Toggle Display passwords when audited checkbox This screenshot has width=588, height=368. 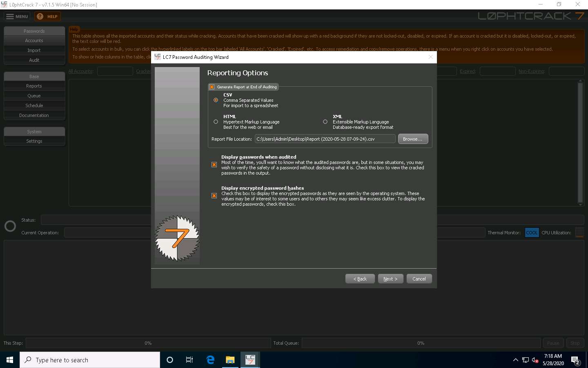(214, 165)
